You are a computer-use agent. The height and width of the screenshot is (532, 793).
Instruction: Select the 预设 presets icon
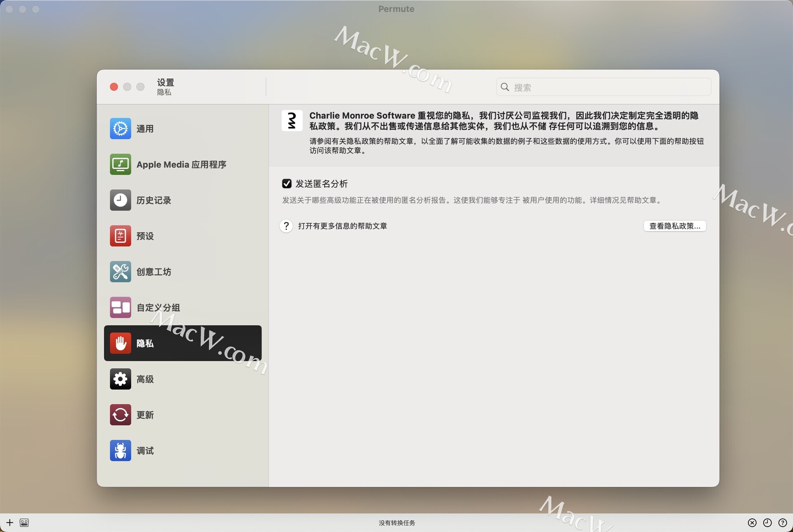pyautogui.click(x=120, y=236)
